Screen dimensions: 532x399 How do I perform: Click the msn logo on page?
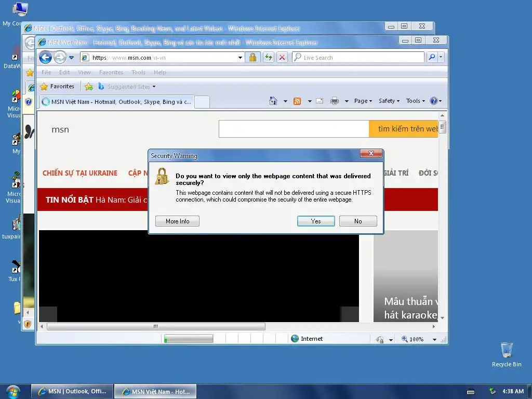[x=60, y=129]
